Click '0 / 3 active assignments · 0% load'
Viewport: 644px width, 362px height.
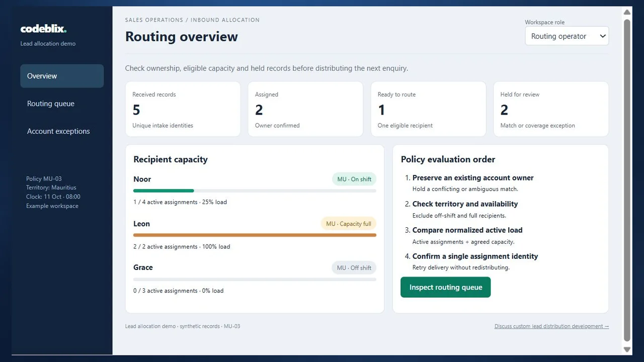pyautogui.click(x=179, y=291)
